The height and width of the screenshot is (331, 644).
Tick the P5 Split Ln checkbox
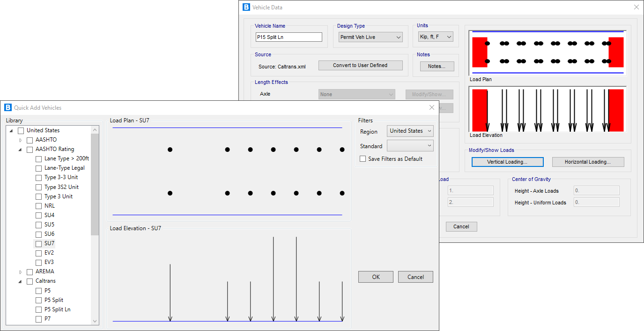tap(39, 309)
